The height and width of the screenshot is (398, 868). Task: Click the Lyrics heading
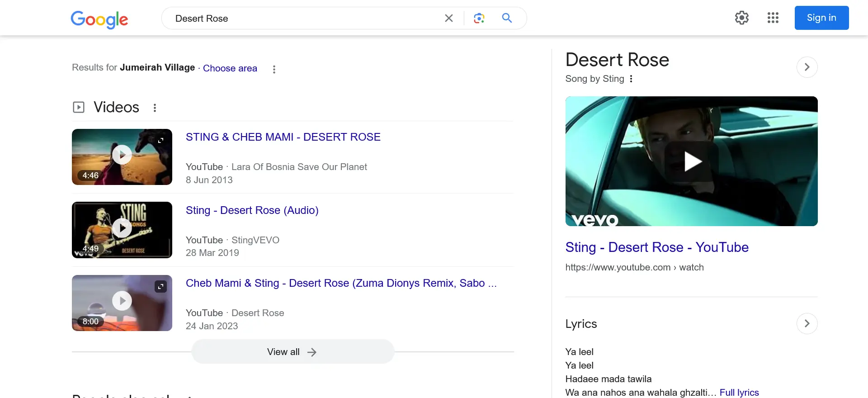coord(581,324)
